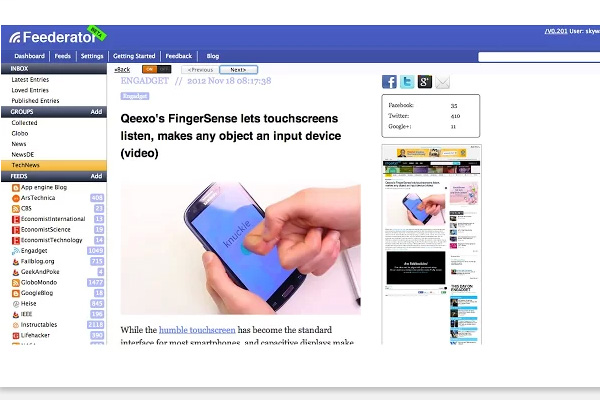Click IEEE feed icon
This screenshot has height=400, width=600.
16,315
